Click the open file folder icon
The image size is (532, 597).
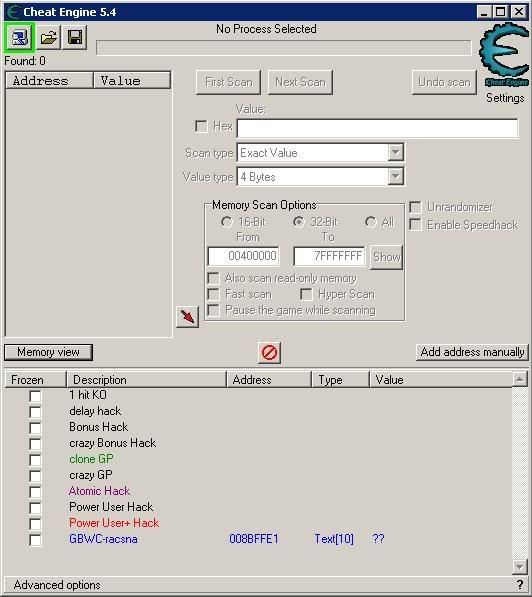click(x=48, y=37)
